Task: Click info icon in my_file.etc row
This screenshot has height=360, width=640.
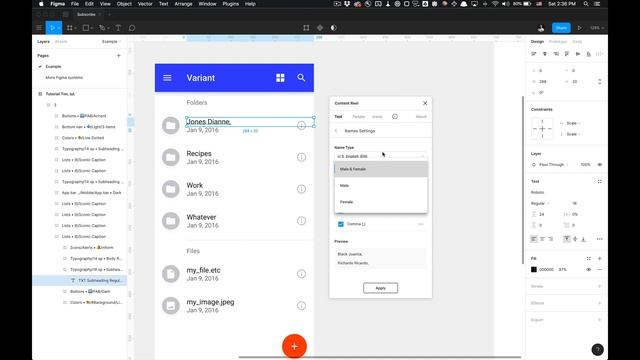Action: pyautogui.click(x=301, y=274)
